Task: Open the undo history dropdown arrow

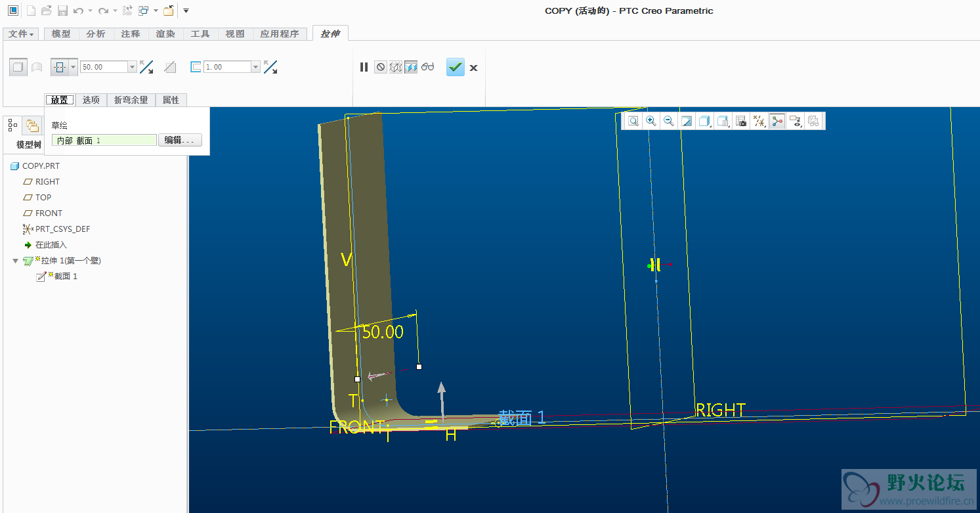Action: point(90,11)
